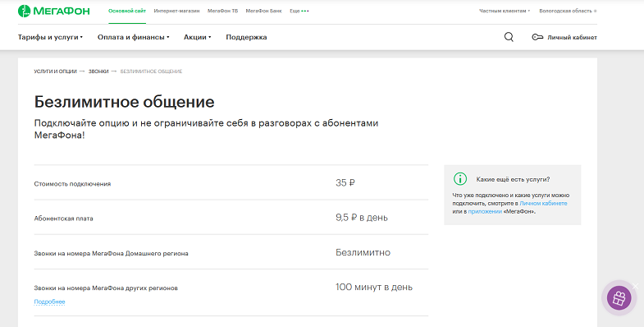Viewport: 644px width, 327px height.
Task: Click Звонки на номера МегаФона других регионов
Action: coord(106,288)
